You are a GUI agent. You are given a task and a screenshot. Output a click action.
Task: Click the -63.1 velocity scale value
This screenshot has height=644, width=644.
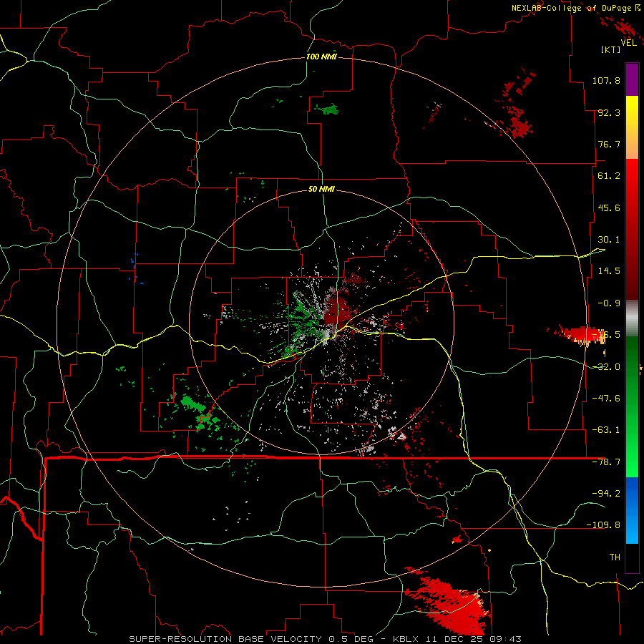pos(606,430)
